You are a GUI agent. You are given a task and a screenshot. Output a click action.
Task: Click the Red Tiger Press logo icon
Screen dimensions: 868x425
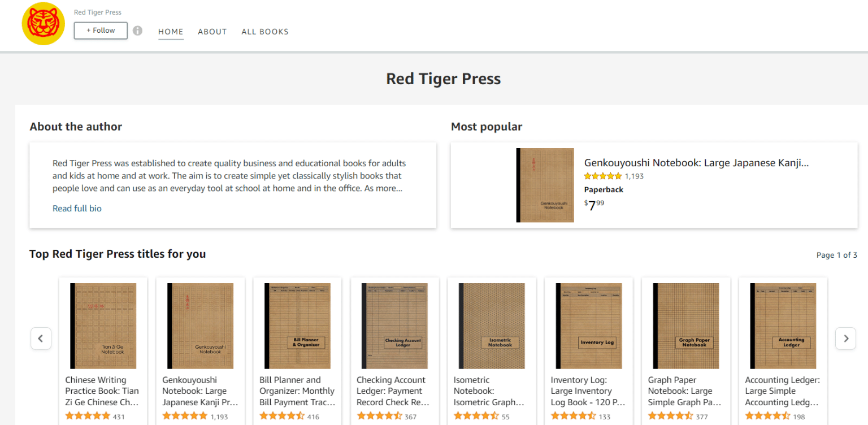click(43, 24)
